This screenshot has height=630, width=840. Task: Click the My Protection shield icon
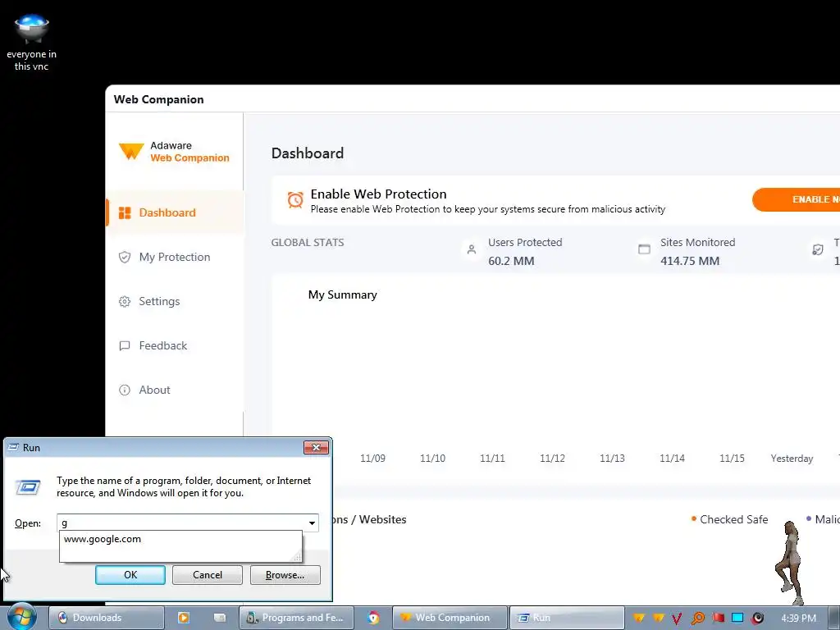125,257
